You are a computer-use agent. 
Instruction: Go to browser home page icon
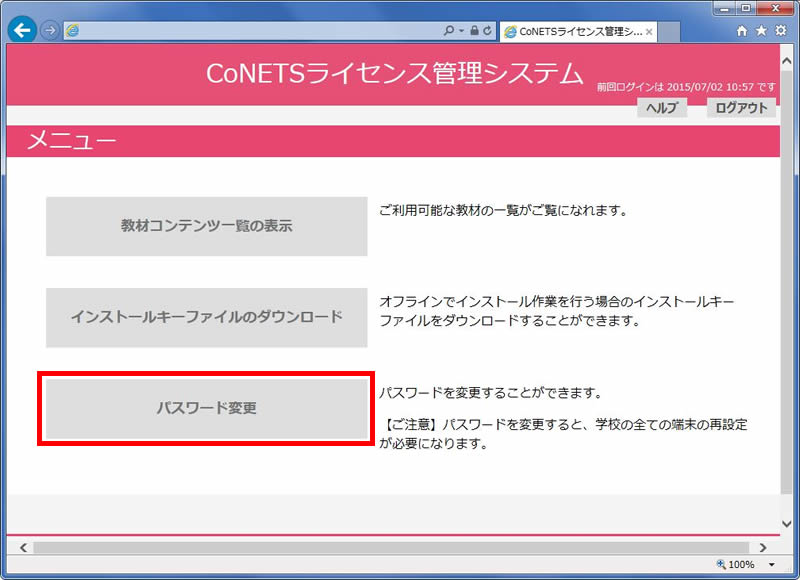click(x=742, y=31)
